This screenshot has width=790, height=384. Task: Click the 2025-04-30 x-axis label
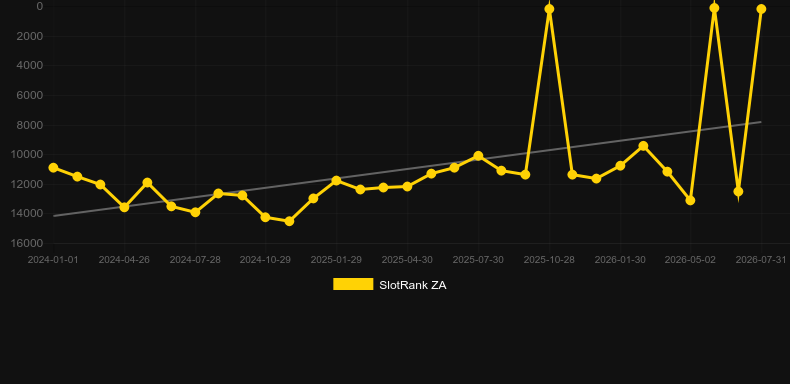click(407, 260)
